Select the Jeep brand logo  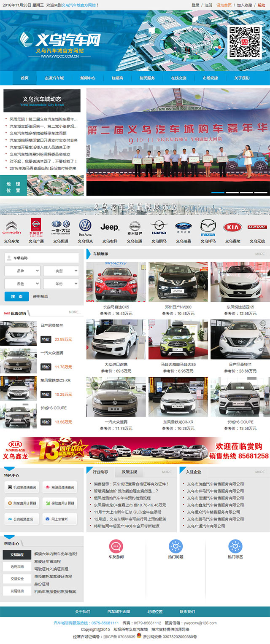coord(110,228)
